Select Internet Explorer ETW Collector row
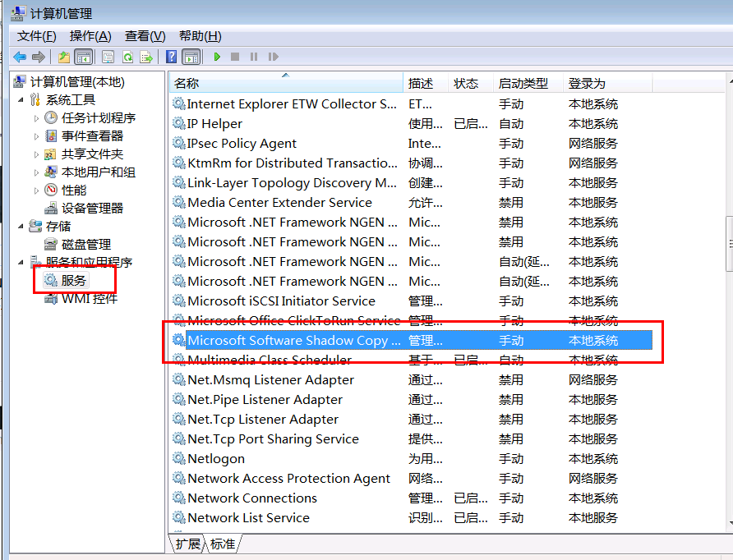 tap(412, 103)
